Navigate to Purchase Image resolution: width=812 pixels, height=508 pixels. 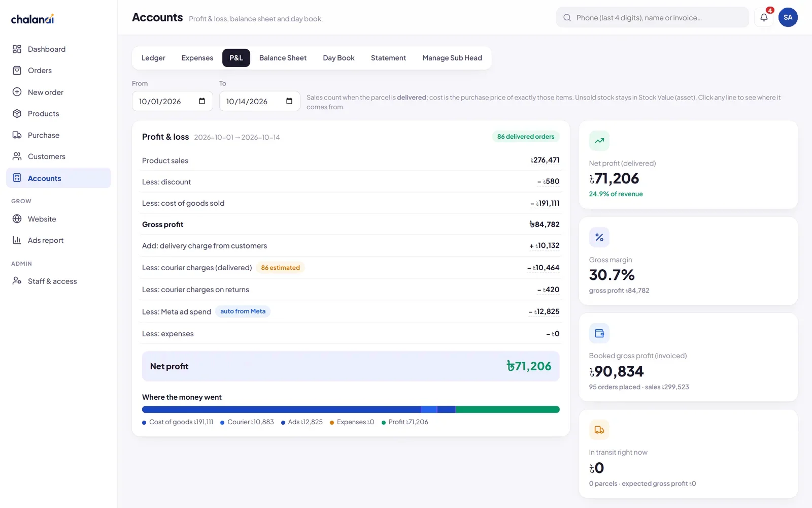click(58, 135)
